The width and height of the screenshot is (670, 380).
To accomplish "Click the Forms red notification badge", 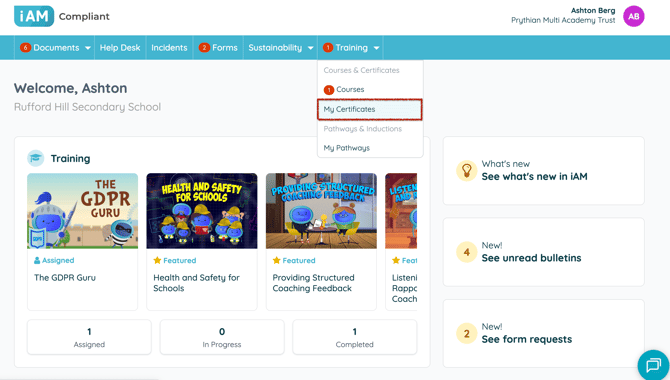I will [x=204, y=47].
